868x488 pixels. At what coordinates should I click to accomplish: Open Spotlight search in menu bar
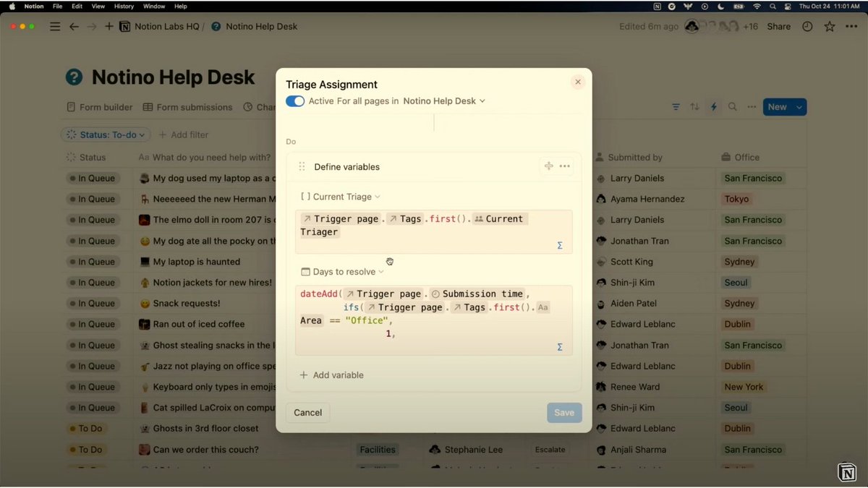pyautogui.click(x=772, y=7)
